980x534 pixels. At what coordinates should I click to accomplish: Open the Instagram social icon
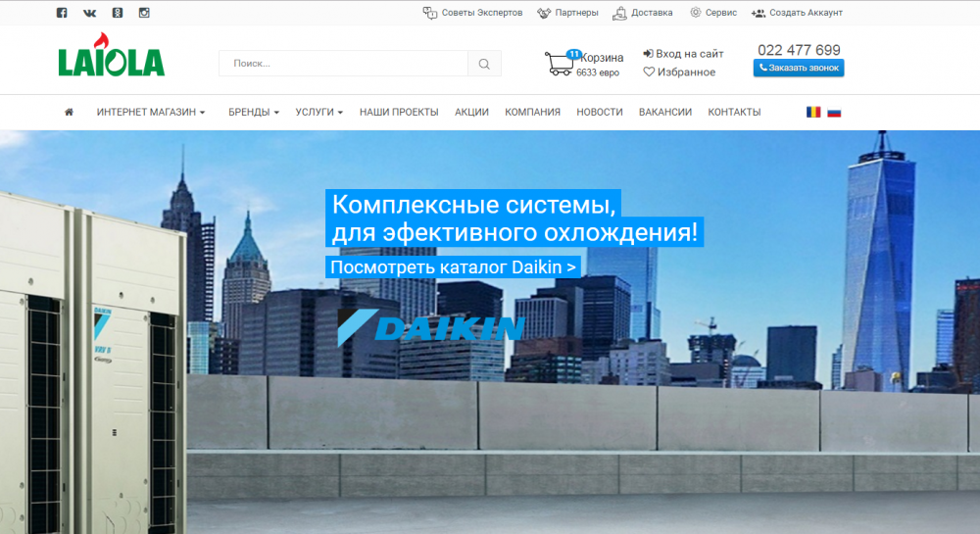point(144,13)
